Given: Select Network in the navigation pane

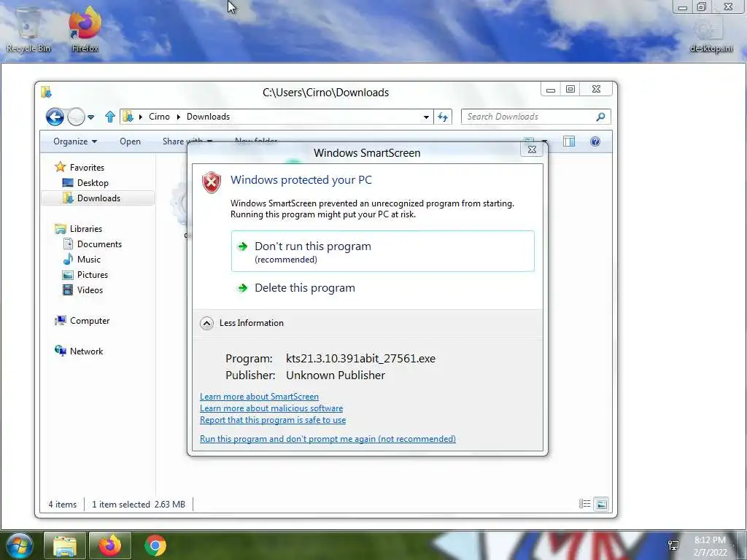Looking at the screenshot, I should 86,351.
